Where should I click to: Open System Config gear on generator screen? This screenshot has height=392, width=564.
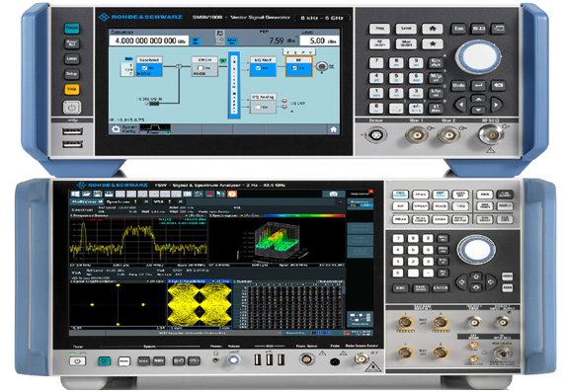[116, 129]
